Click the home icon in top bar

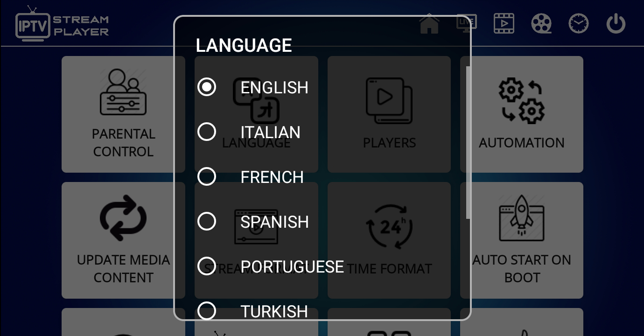tap(429, 24)
